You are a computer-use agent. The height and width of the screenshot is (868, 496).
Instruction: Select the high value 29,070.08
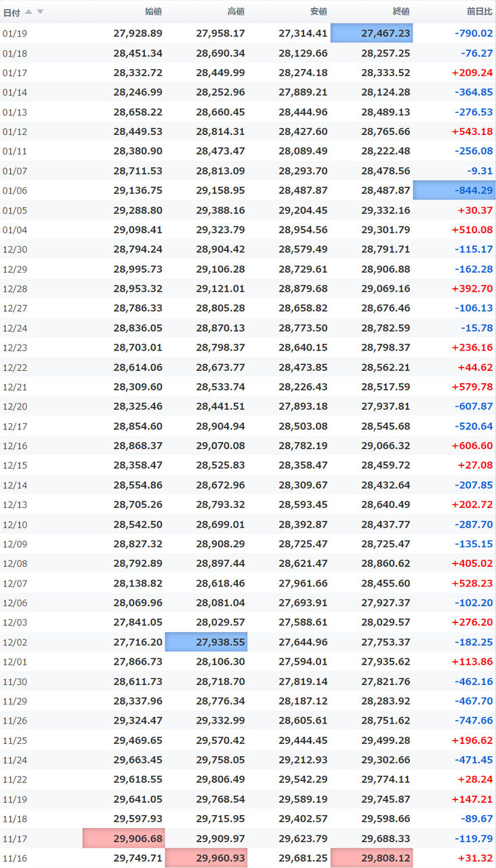(x=221, y=446)
